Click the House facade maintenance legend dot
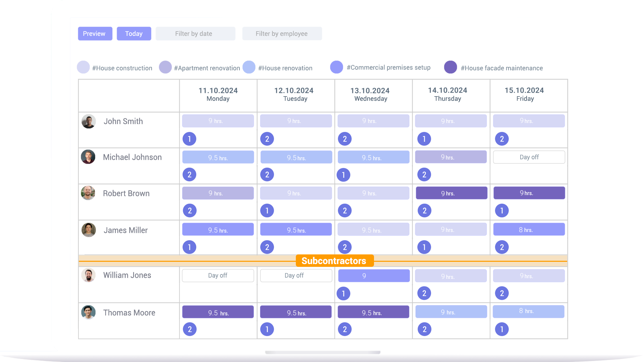Viewport: 644px width, 362px height. tap(450, 67)
